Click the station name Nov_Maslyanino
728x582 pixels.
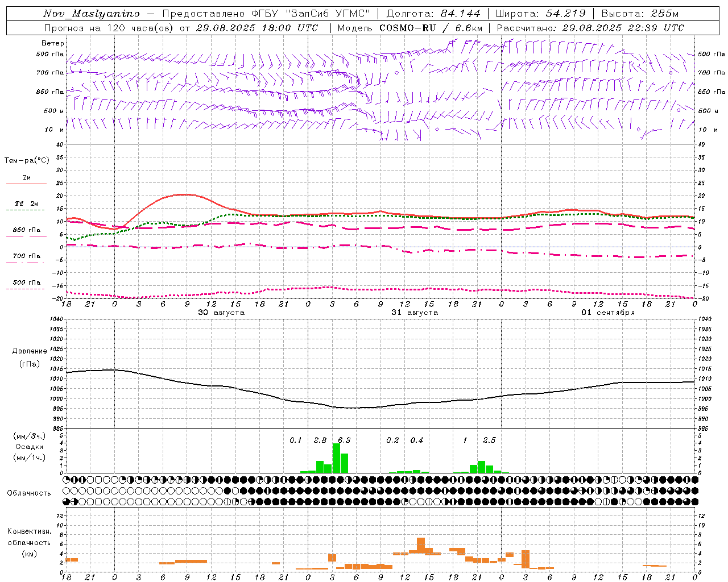click(92, 14)
